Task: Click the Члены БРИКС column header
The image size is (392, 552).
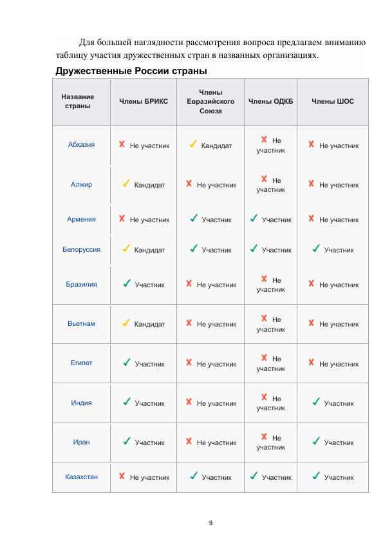Action: pyautogui.click(x=147, y=102)
